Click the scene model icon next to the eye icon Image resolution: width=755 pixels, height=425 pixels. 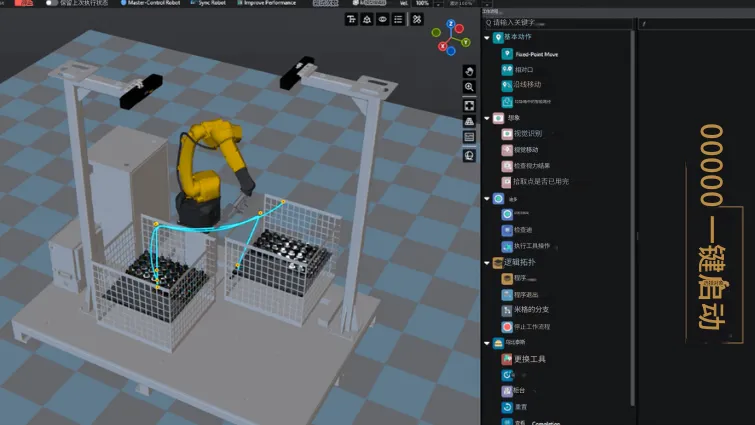pos(367,19)
